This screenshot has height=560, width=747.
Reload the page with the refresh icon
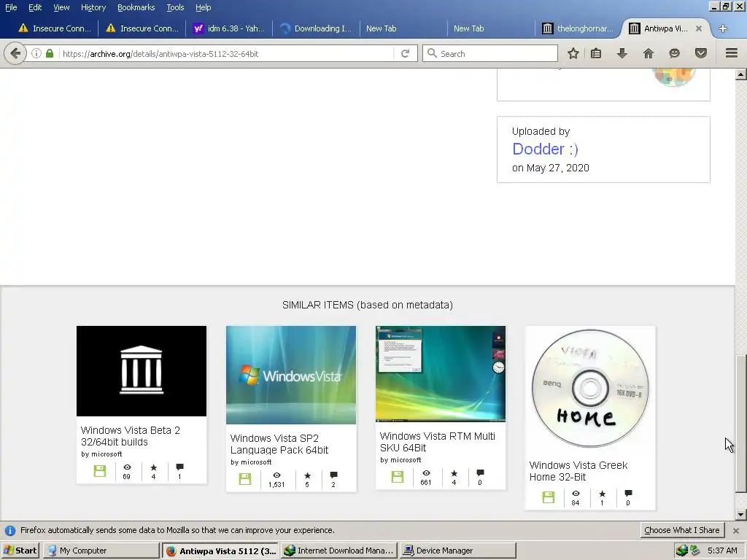click(405, 53)
